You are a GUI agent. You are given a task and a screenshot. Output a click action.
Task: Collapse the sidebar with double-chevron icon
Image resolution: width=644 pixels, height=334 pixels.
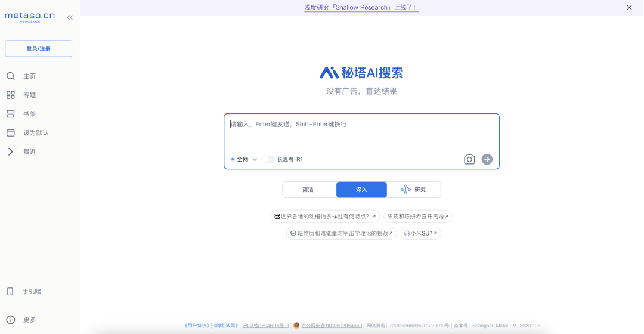[70, 17]
